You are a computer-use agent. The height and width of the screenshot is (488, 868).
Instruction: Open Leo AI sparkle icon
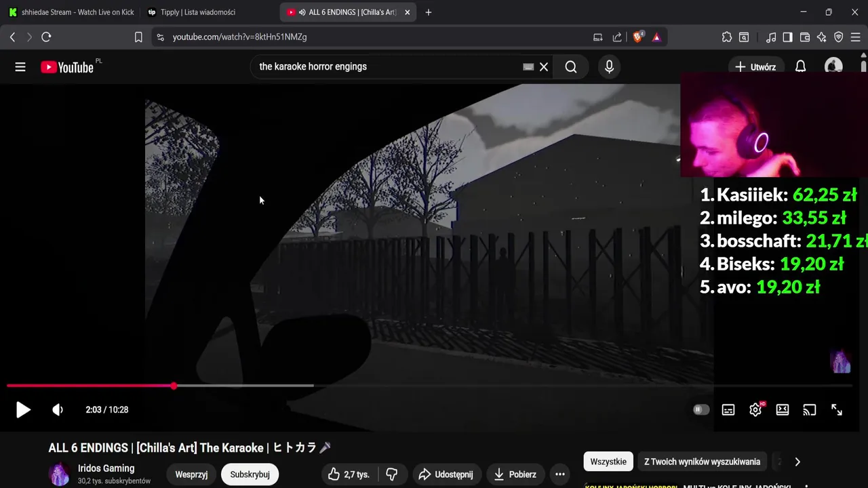click(x=822, y=37)
